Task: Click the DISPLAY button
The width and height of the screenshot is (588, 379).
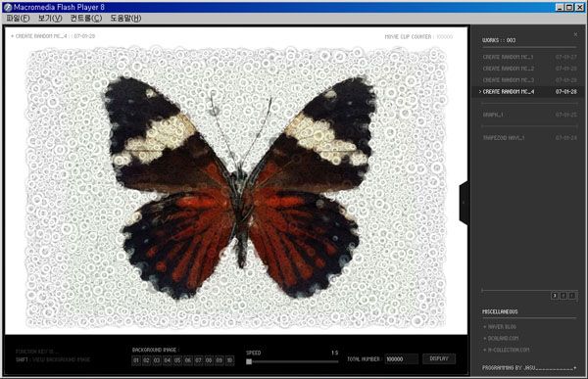Action: tap(439, 358)
